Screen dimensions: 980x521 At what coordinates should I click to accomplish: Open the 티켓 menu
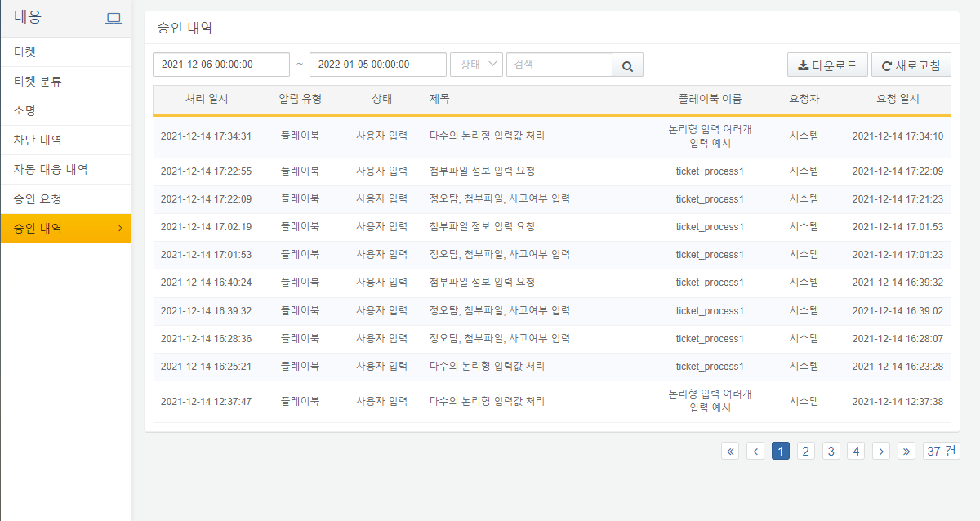(65, 52)
